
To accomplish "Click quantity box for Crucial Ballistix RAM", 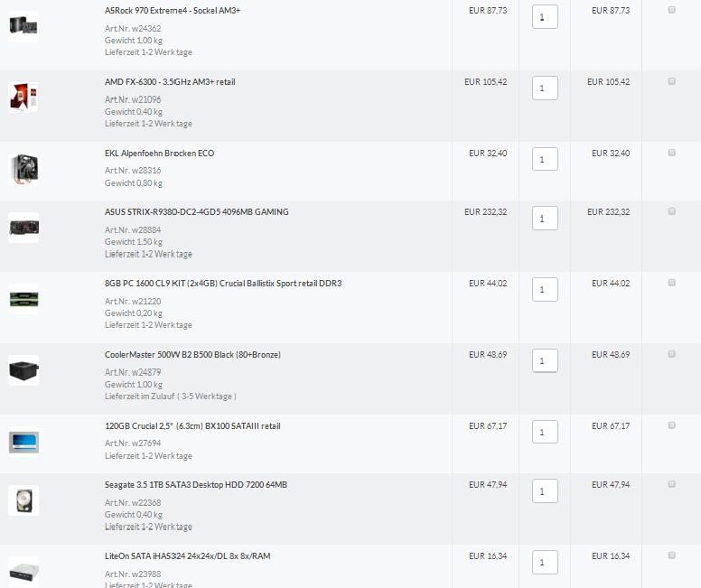I will (545, 289).
